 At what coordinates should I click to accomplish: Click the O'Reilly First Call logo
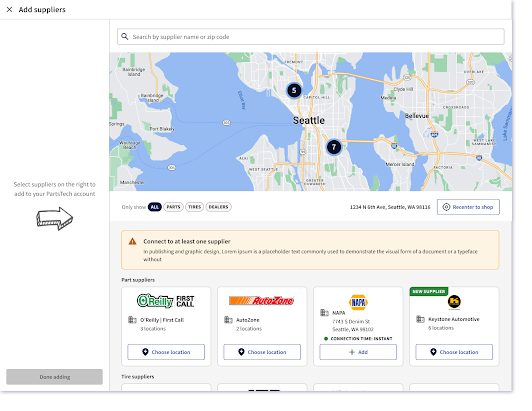[166, 301]
